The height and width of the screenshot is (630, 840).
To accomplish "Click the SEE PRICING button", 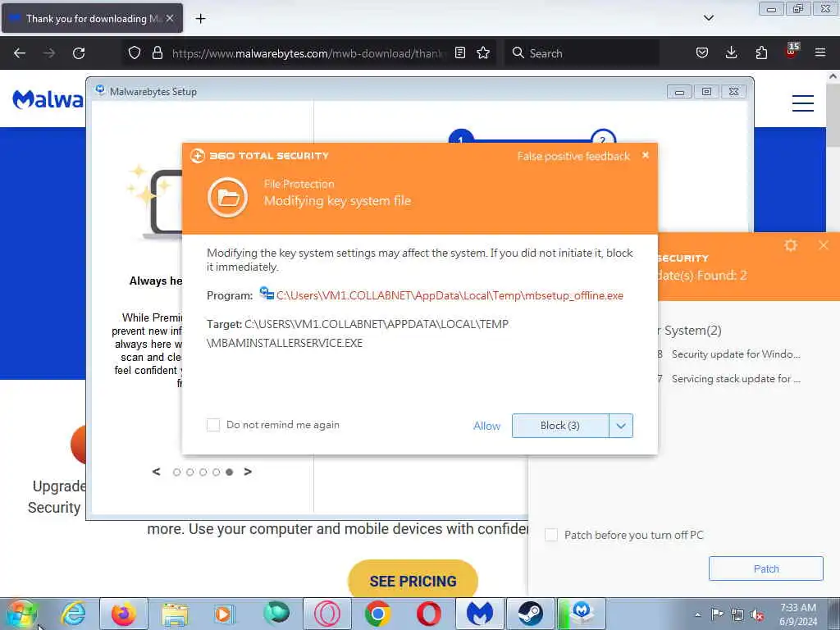I will click(x=413, y=581).
